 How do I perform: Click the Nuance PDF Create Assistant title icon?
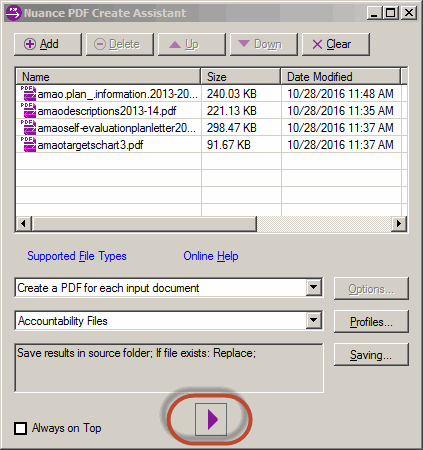coord(13,13)
